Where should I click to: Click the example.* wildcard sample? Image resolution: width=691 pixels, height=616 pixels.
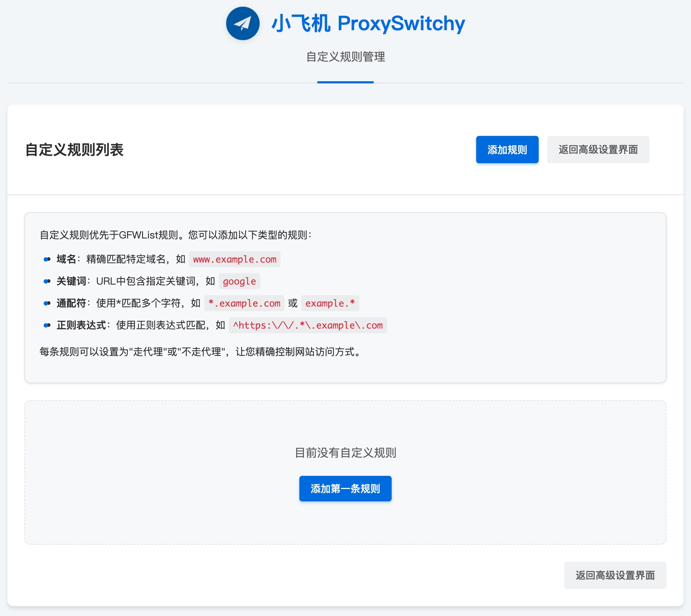click(x=330, y=303)
